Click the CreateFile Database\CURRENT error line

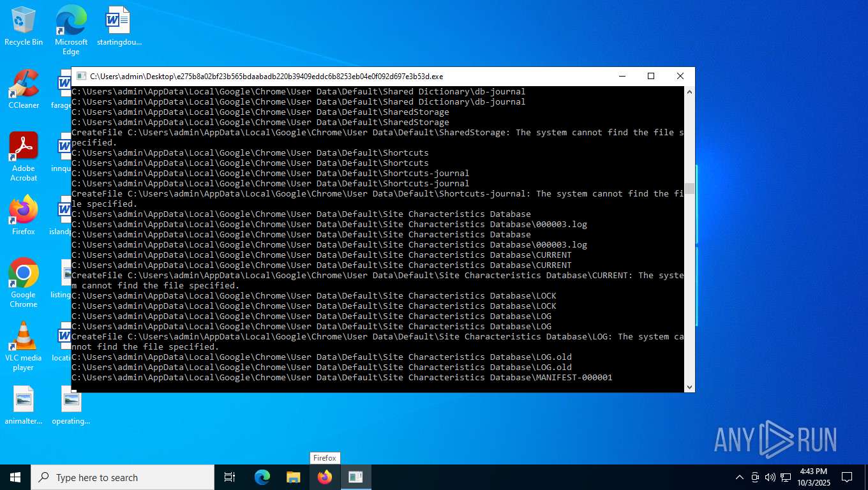pyautogui.click(x=377, y=281)
